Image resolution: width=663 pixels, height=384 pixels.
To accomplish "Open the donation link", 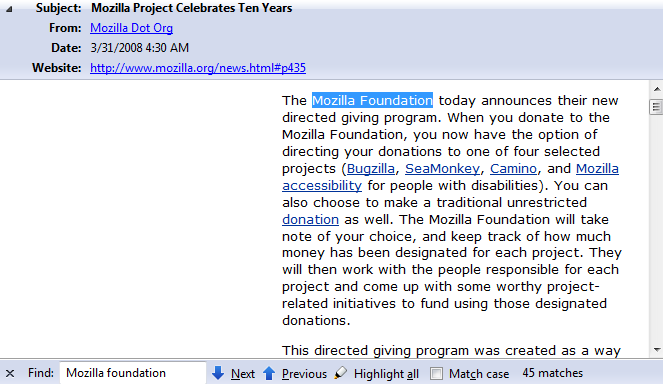I will pos(310,219).
